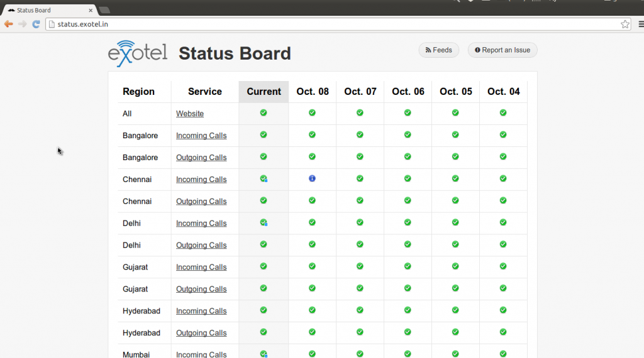Reload the status page
This screenshot has height=358, width=644.
[x=36, y=24]
